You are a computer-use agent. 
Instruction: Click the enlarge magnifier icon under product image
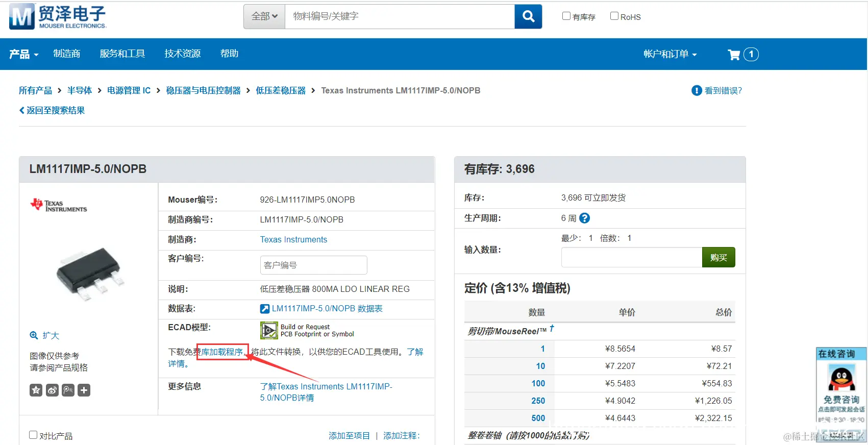[x=34, y=335]
